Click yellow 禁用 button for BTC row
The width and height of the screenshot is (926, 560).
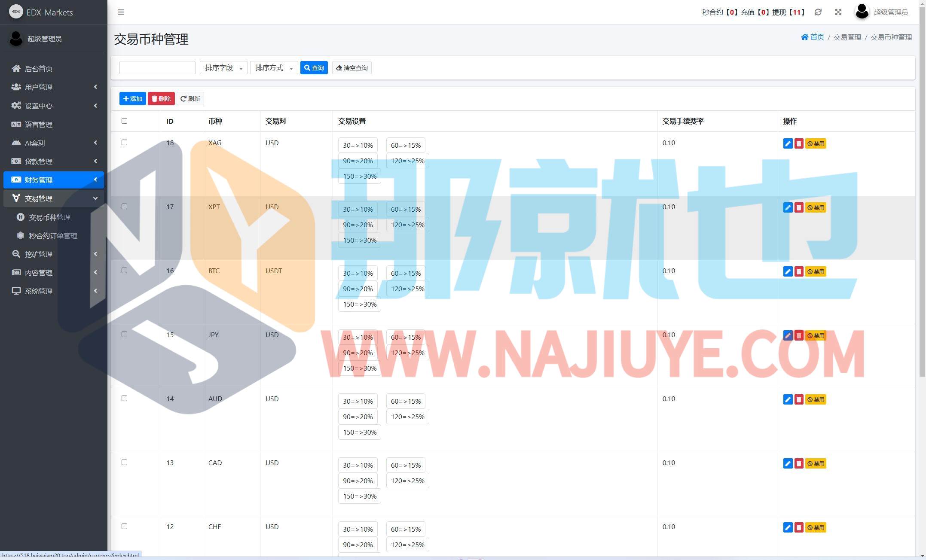pyautogui.click(x=816, y=271)
